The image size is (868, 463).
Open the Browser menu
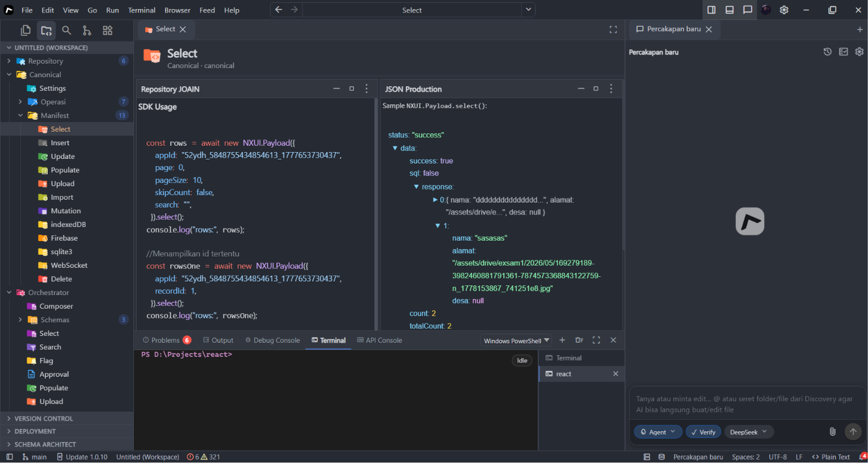click(178, 10)
